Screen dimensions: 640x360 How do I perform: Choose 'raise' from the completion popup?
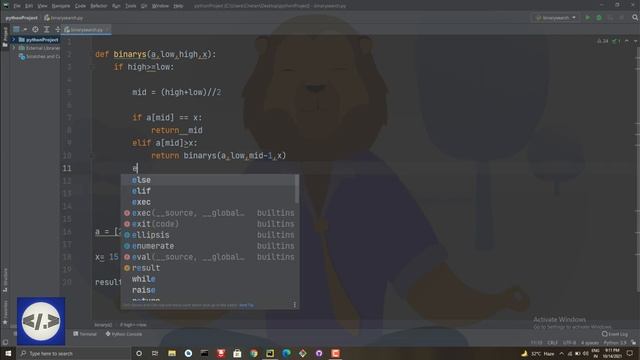coord(210,290)
